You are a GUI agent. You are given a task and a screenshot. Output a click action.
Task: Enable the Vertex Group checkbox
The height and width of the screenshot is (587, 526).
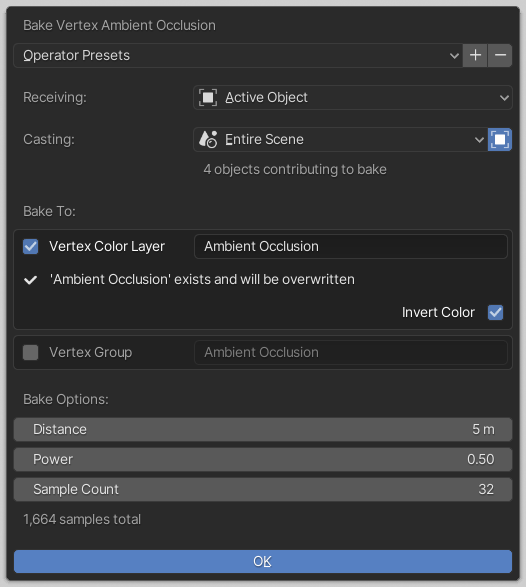click(30, 353)
